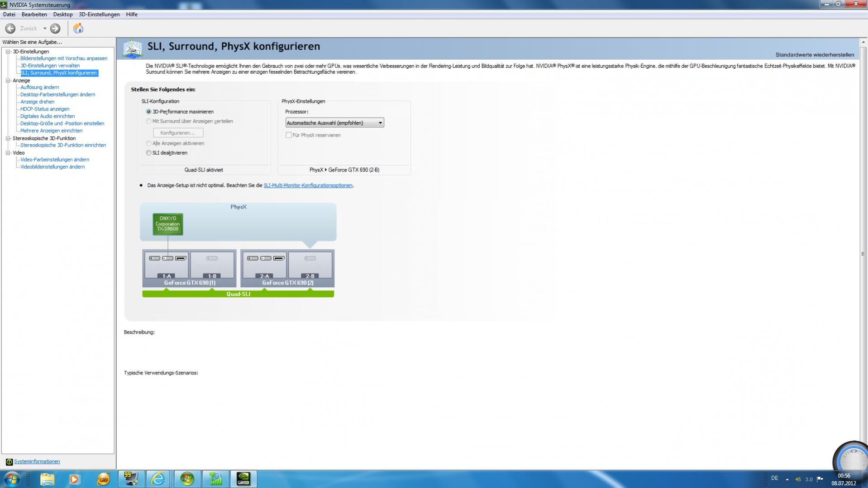Open the Datei menu
The height and width of the screenshot is (488, 868).
9,14
